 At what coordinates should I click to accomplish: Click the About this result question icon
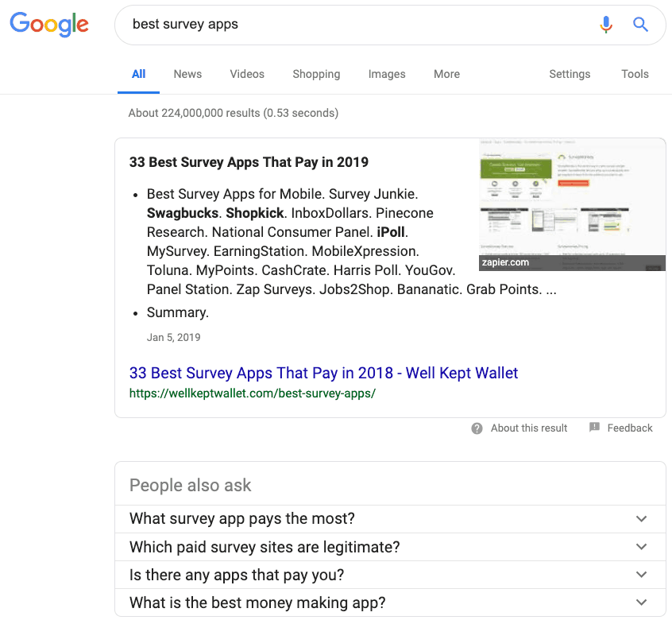[477, 428]
